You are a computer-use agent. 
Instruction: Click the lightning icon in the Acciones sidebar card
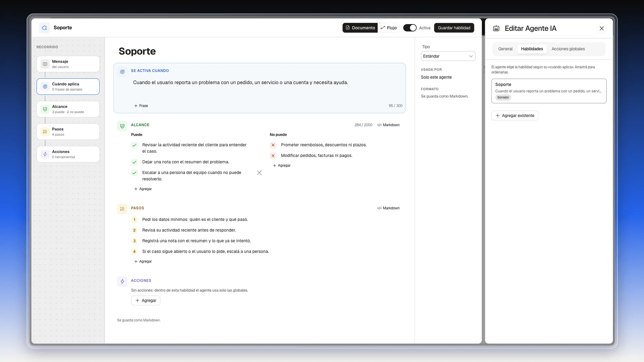(x=45, y=154)
